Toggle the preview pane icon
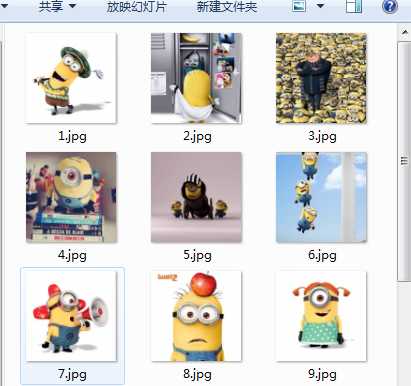Viewport: 411px width, 386px height. click(354, 6)
